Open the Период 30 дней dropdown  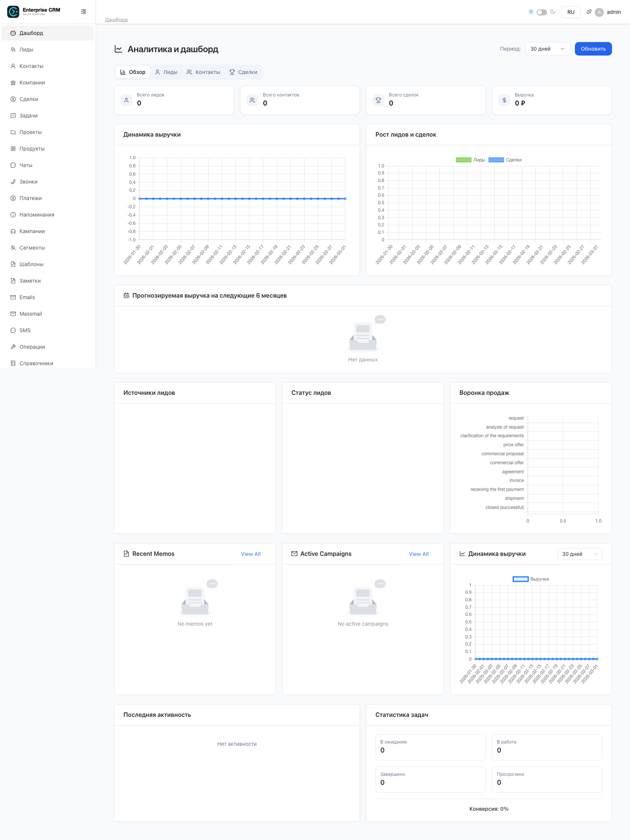click(x=547, y=49)
